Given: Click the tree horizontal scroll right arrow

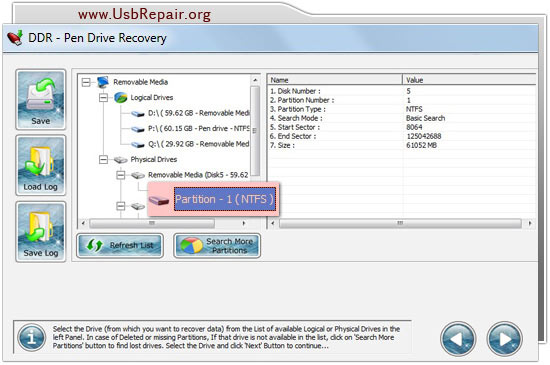Looking at the screenshot, I should [x=244, y=223].
